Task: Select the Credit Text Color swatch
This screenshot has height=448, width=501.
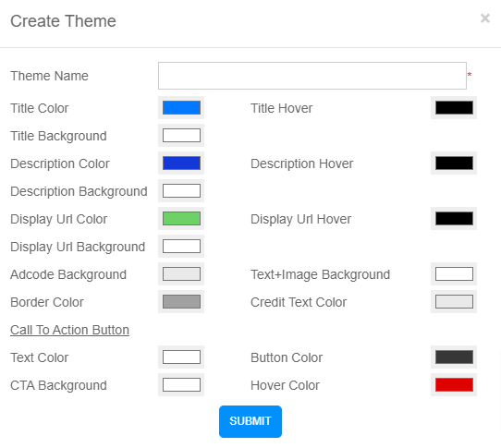Action: click(x=454, y=302)
